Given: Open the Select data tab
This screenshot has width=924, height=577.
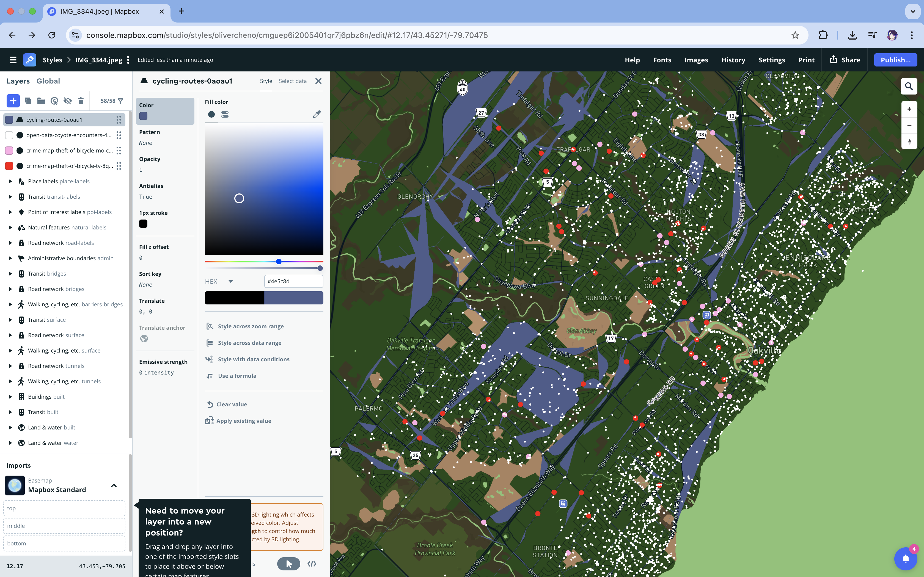Looking at the screenshot, I should (x=293, y=81).
